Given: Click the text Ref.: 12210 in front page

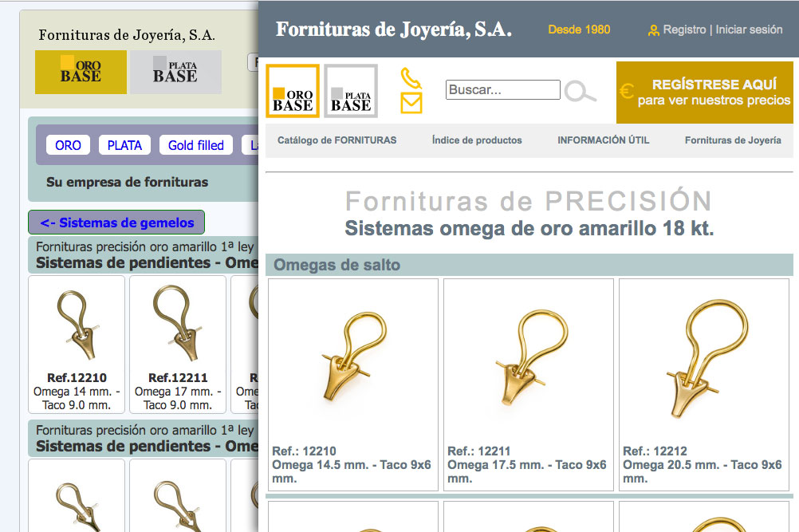Looking at the screenshot, I should tap(305, 451).
